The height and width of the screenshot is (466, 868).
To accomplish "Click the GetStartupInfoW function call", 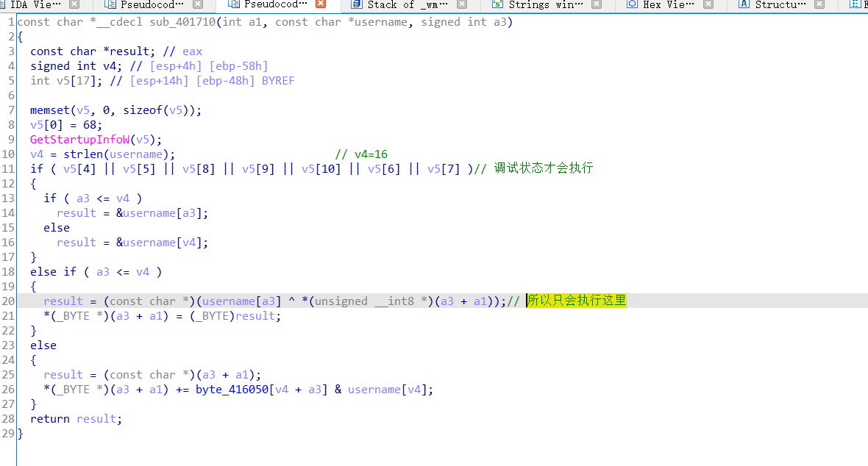I will coord(78,139).
